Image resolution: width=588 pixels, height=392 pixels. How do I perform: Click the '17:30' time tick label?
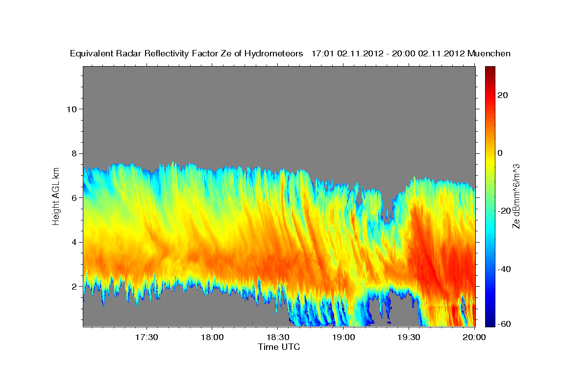tap(147, 337)
